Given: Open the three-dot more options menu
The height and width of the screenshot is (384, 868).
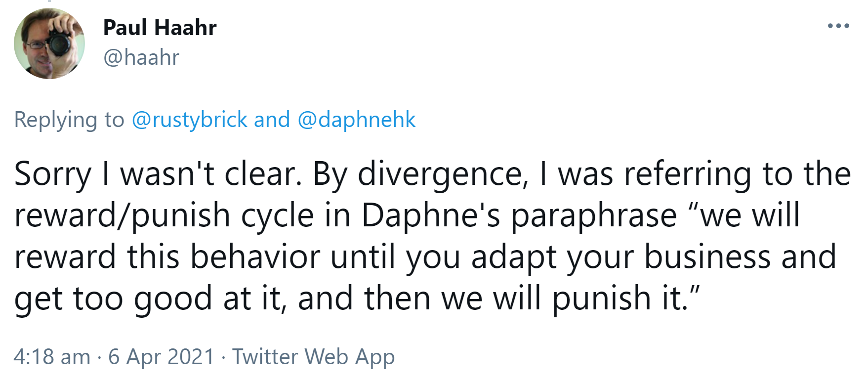Looking at the screenshot, I should pos(838,26).
